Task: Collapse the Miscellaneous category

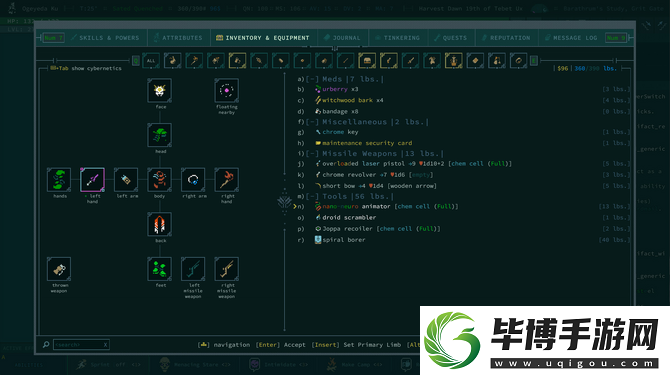Action: [x=312, y=122]
